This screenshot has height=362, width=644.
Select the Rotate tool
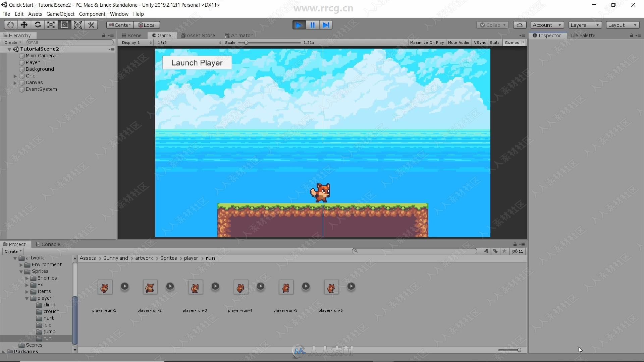[x=37, y=25]
